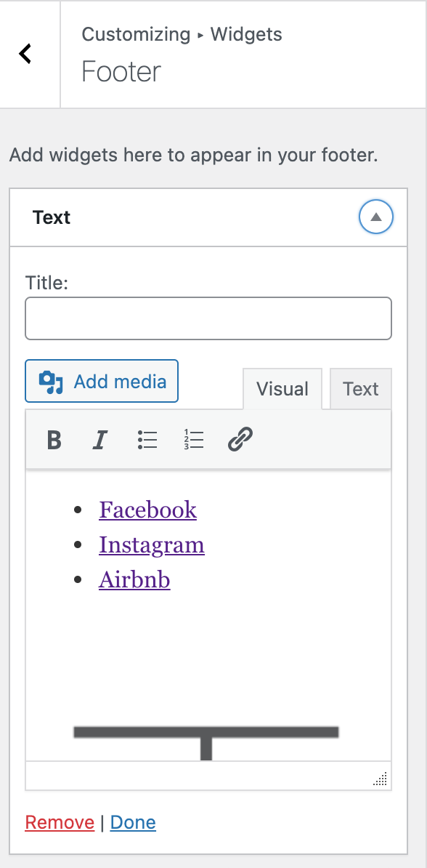Click the Facebook link in editor
427x868 pixels.
pos(147,510)
